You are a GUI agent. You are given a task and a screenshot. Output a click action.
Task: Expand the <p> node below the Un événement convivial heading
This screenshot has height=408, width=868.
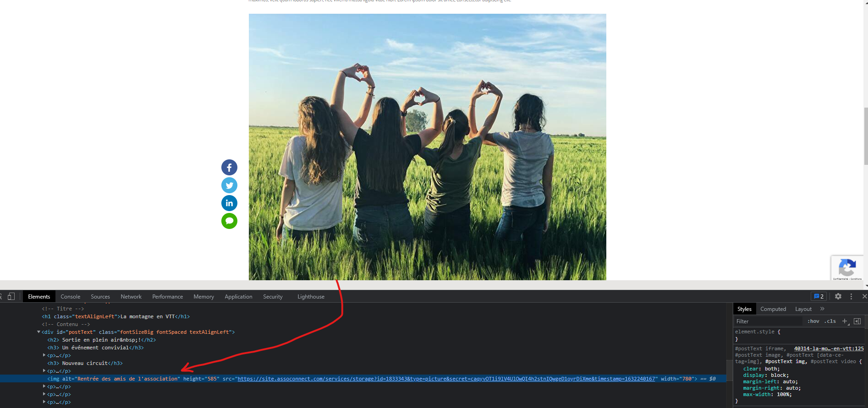pyautogui.click(x=44, y=355)
